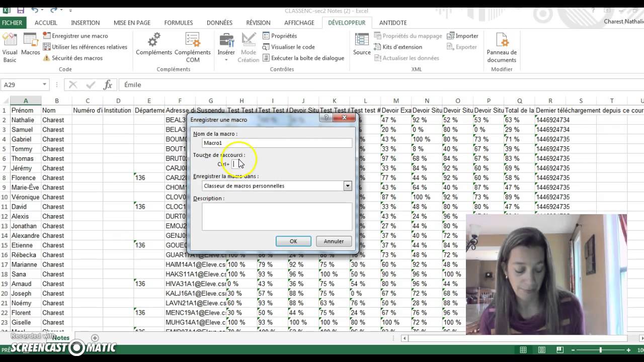Switch to Page Layout view icon
644x362 pixels.
tap(542, 350)
